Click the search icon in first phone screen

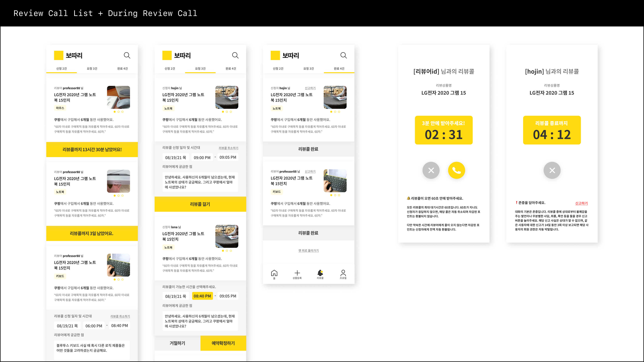[127, 55]
